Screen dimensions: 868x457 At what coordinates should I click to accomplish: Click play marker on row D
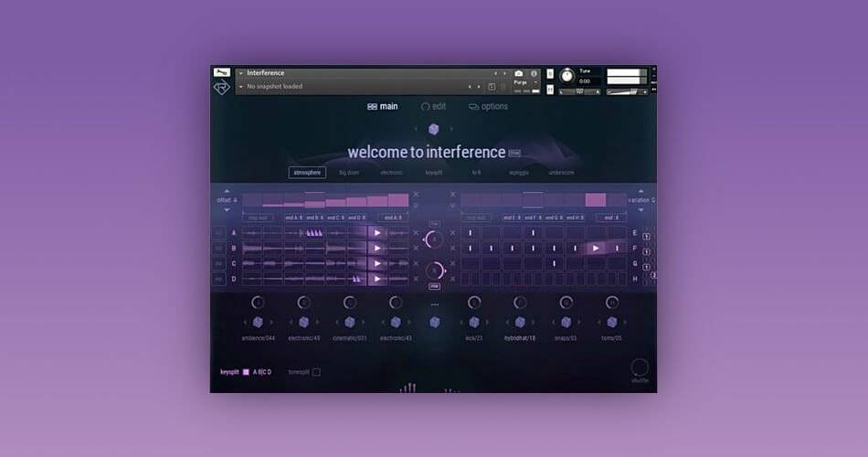(x=377, y=279)
